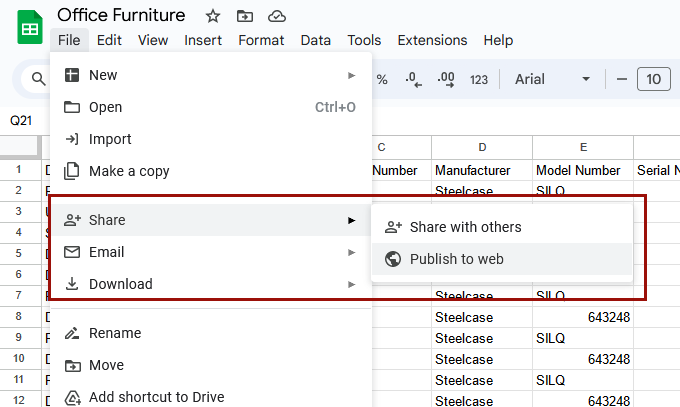This screenshot has width=680, height=407.
Task: Click the Google Sheets logo icon
Action: pyautogui.click(x=29, y=27)
